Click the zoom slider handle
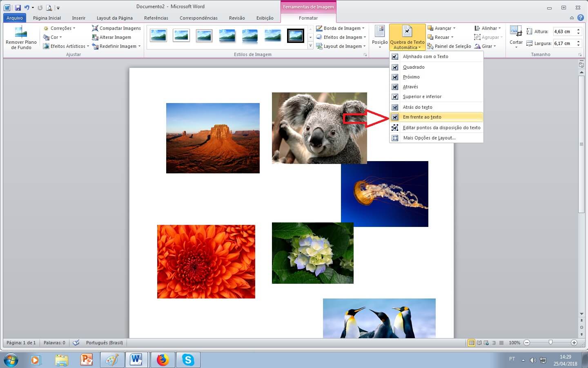The image size is (588, 368). coord(550,343)
